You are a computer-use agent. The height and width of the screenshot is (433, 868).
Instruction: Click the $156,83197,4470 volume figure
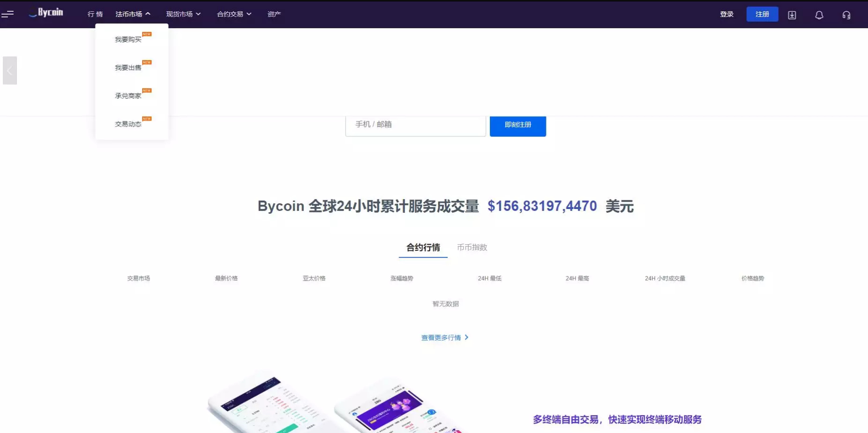542,206
